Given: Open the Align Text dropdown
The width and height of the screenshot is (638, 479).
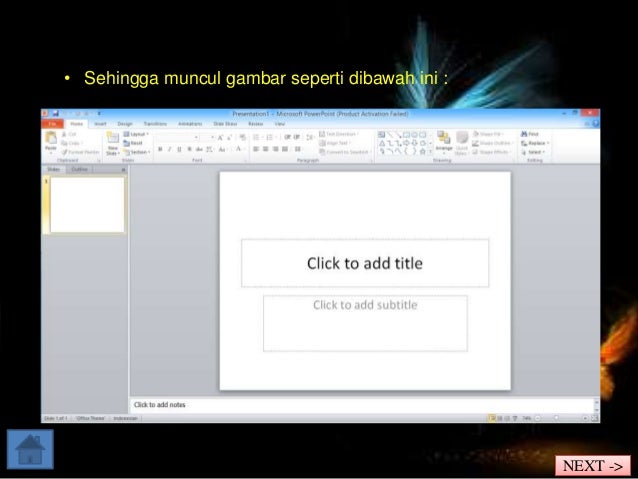Looking at the screenshot, I should pyautogui.click(x=335, y=143).
